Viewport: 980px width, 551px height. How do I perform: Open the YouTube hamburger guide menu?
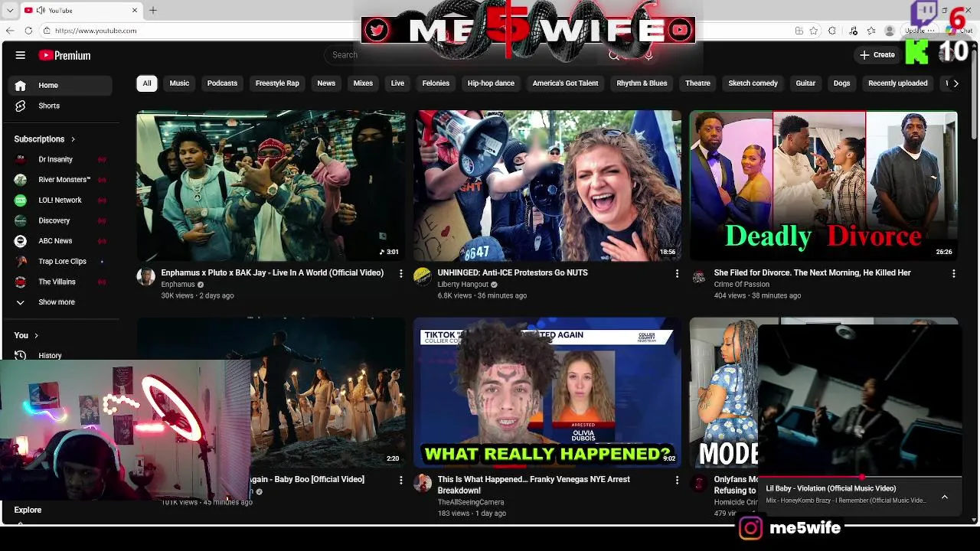[21, 55]
